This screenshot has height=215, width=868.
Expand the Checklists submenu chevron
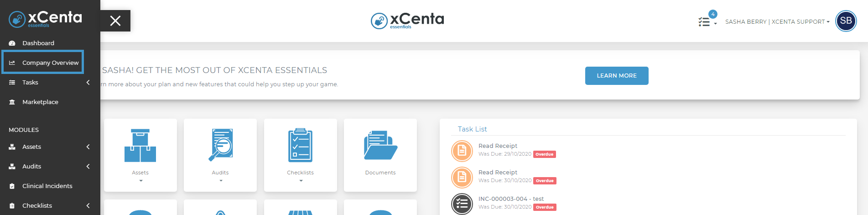tap(88, 205)
